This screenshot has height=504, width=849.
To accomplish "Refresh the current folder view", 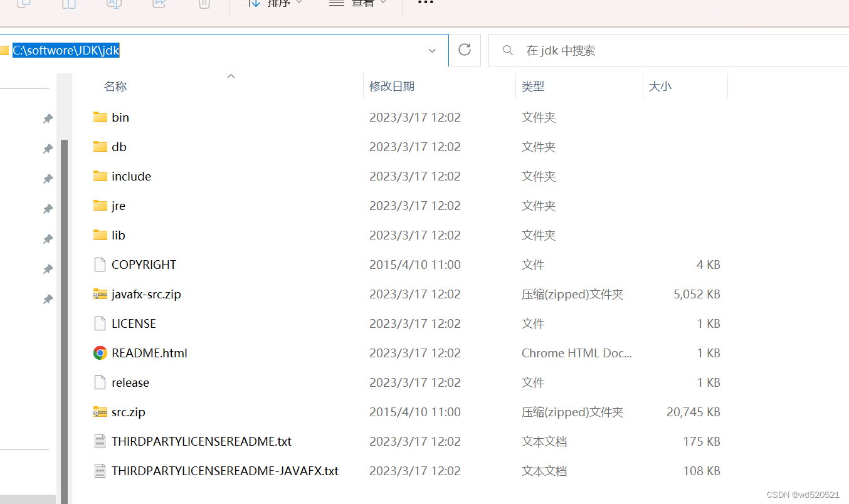I will coord(465,50).
